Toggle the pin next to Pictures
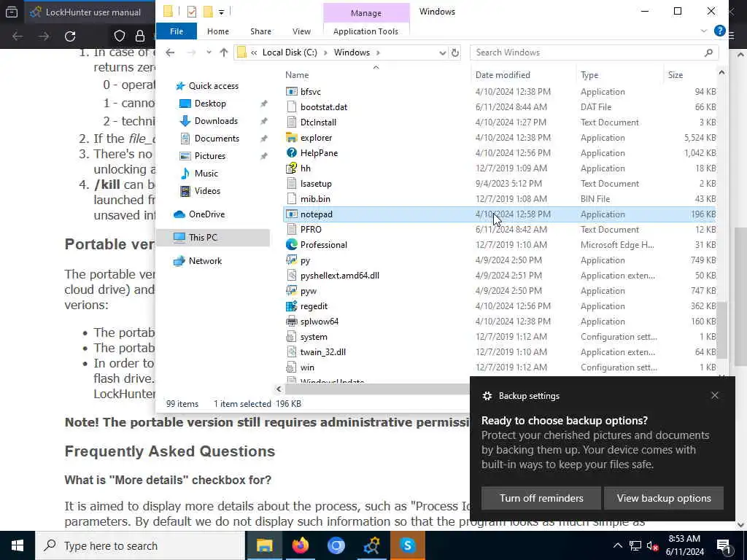This screenshot has height=560, width=747. click(x=263, y=156)
